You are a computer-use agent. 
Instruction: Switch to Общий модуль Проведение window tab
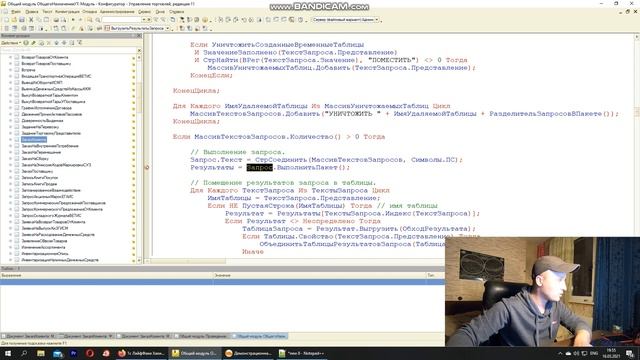tap(201, 336)
